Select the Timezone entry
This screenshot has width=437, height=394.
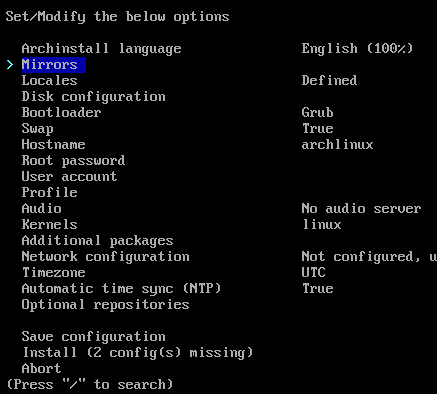54,273
